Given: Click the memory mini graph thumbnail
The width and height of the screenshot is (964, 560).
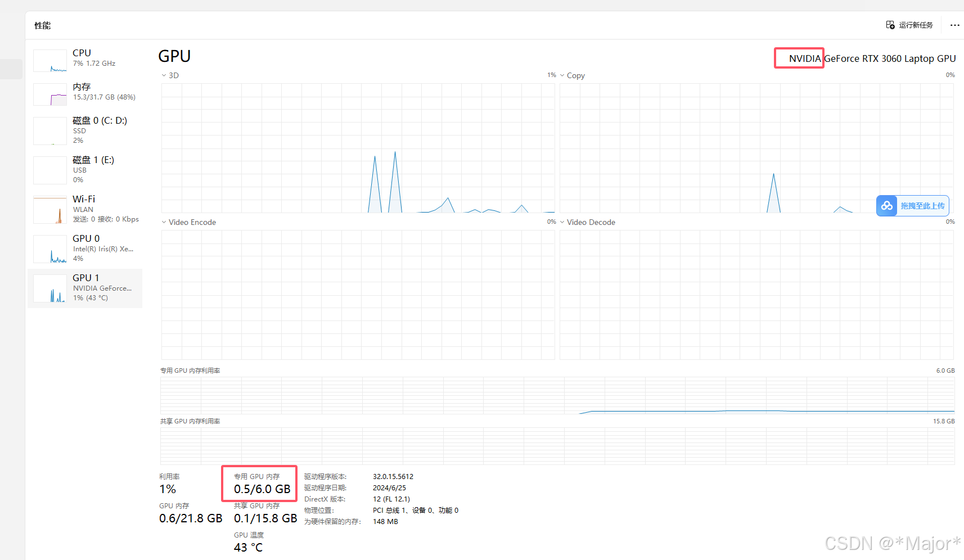Looking at the screenshot, I should pyautogui.click(x=50, y=94).
